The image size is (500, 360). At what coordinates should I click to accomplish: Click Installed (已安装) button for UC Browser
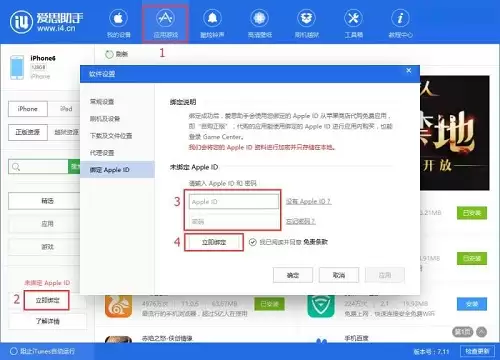(269, 304)
